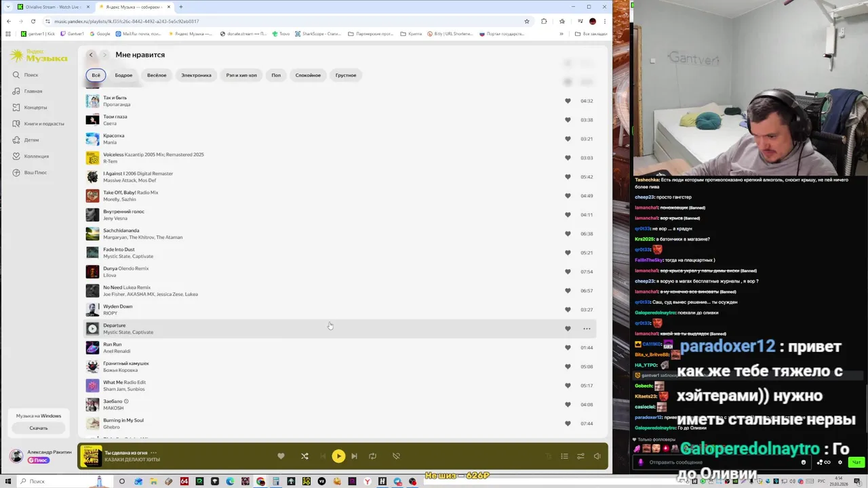Play the Departure track cover button
The height and width of the screenshot is (488, 868).
click(92, 329)
